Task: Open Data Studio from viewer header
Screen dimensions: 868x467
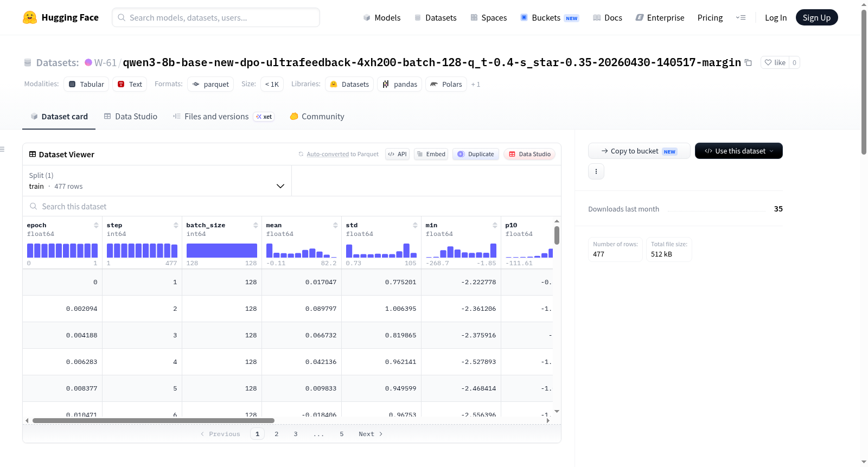Action: click(x=529, y=154)
